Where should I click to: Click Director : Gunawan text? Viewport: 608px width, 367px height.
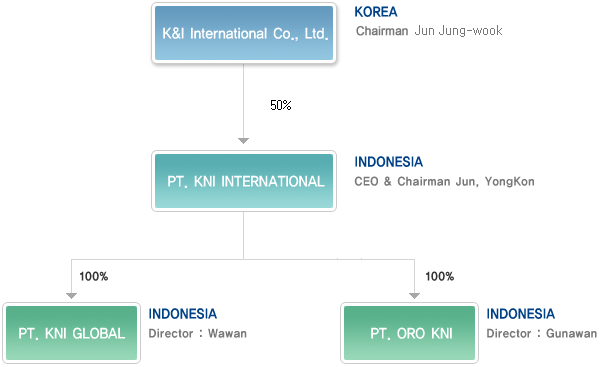coord(542,333)
